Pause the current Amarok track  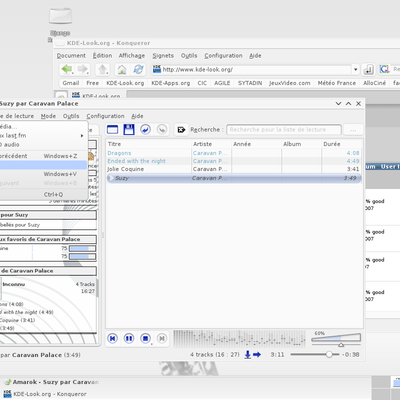[x=129, y=338]
